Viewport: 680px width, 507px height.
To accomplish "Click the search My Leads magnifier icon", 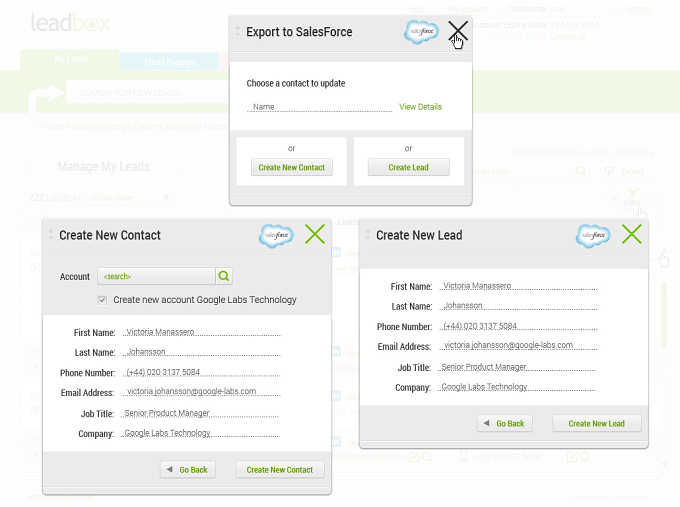I will pos(581,171).
